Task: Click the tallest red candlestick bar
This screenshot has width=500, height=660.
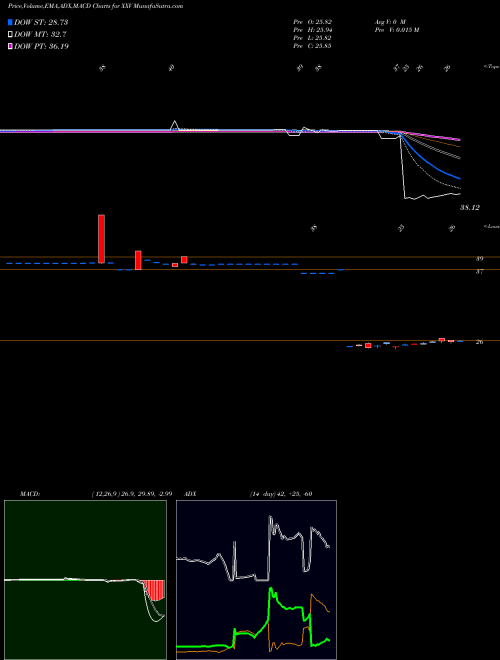Action: (x=101, y=239)
